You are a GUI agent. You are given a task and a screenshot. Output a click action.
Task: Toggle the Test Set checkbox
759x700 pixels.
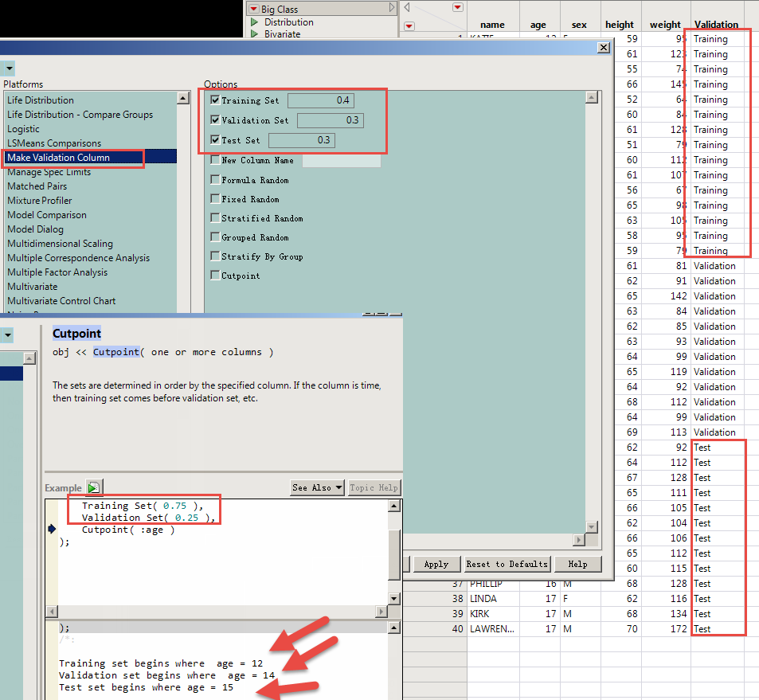pyautogui.click(x=215, y=140)
